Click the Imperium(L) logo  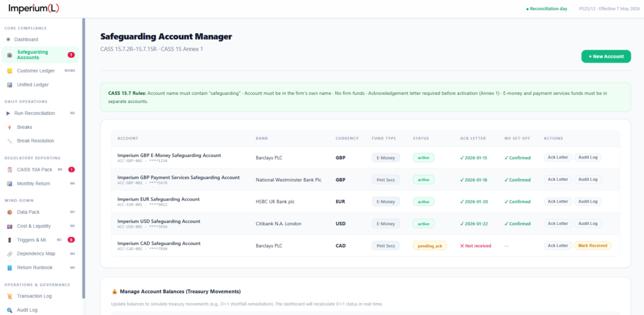(34, 8)
